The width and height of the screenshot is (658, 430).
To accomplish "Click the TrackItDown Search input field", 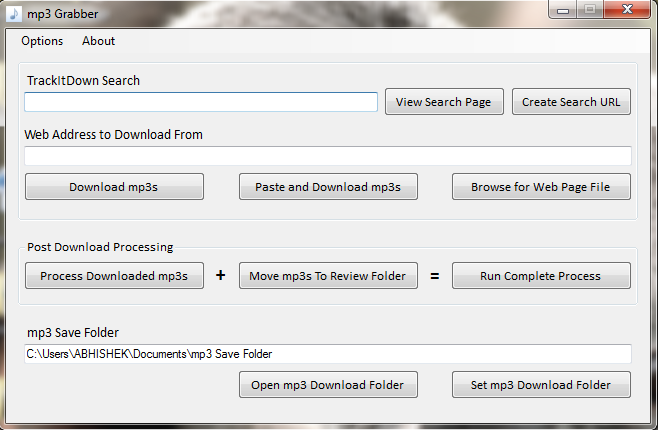I will (x=201, y=102).
